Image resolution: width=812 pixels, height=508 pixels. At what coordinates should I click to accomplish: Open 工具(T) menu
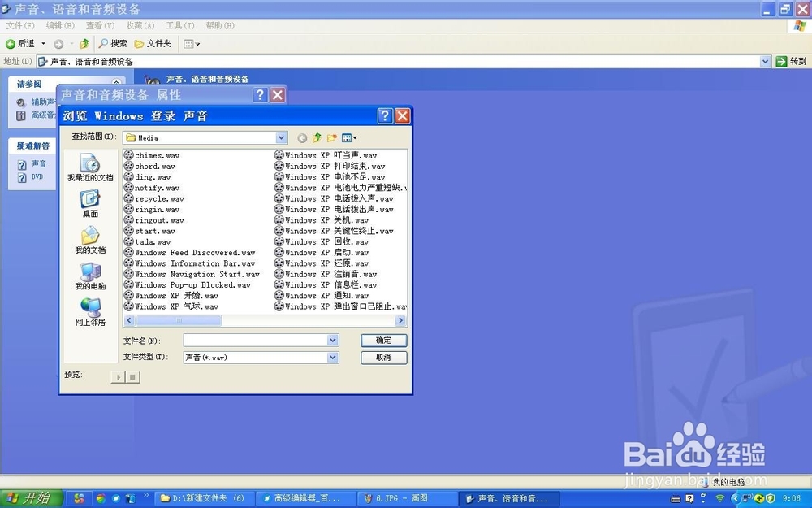click(x=180, y=25)
